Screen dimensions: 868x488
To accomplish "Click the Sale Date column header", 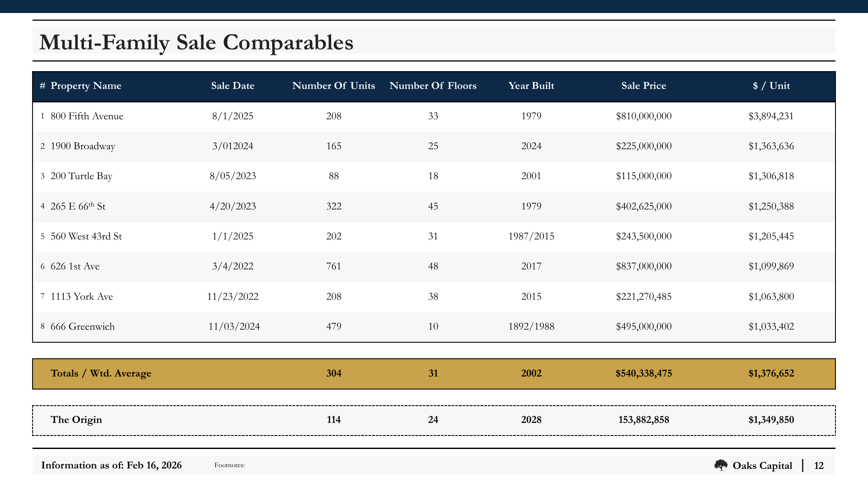I will point(233,86).
